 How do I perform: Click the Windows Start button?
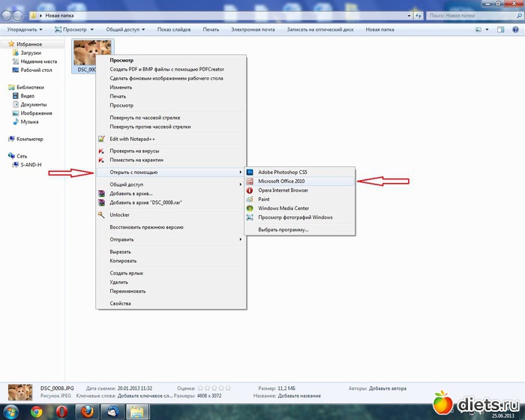pyautogui.click(x=10, y=411)
